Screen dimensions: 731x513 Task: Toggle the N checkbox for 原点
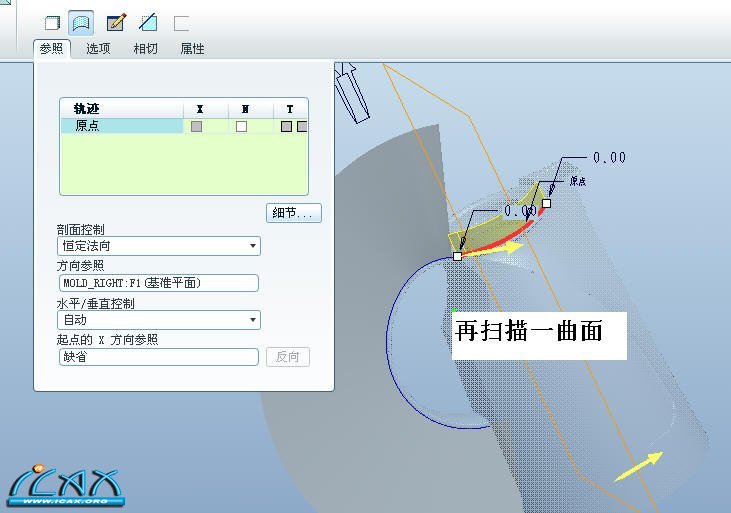241,126
